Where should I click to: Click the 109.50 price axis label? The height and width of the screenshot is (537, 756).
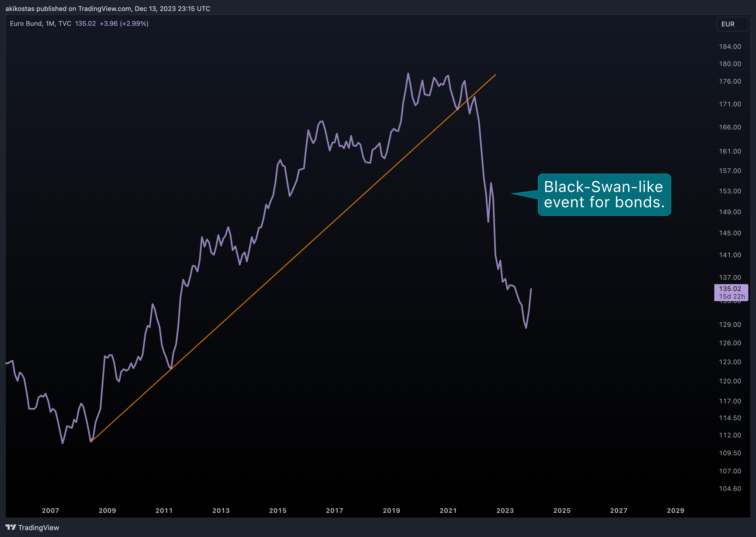730,453
